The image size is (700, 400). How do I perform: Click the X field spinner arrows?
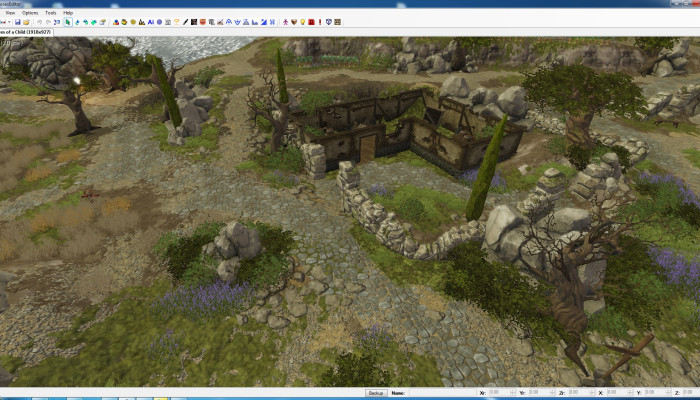pos(630,392)
